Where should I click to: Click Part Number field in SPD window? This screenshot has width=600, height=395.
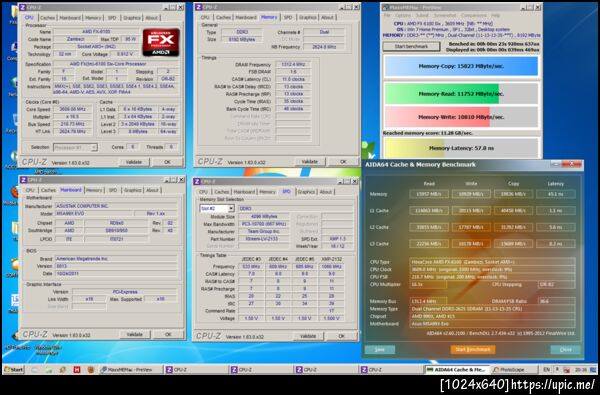coord(264,239)
